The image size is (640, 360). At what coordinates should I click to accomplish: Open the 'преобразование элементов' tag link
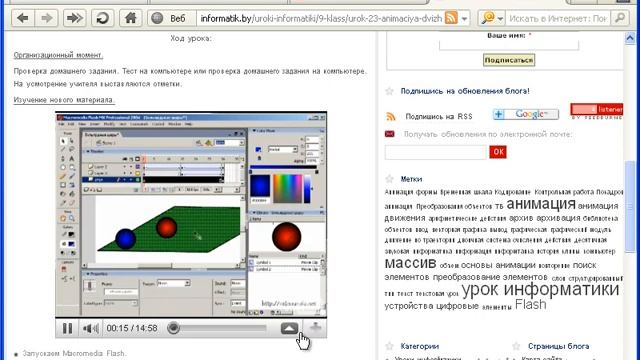(x=490, y=277)
